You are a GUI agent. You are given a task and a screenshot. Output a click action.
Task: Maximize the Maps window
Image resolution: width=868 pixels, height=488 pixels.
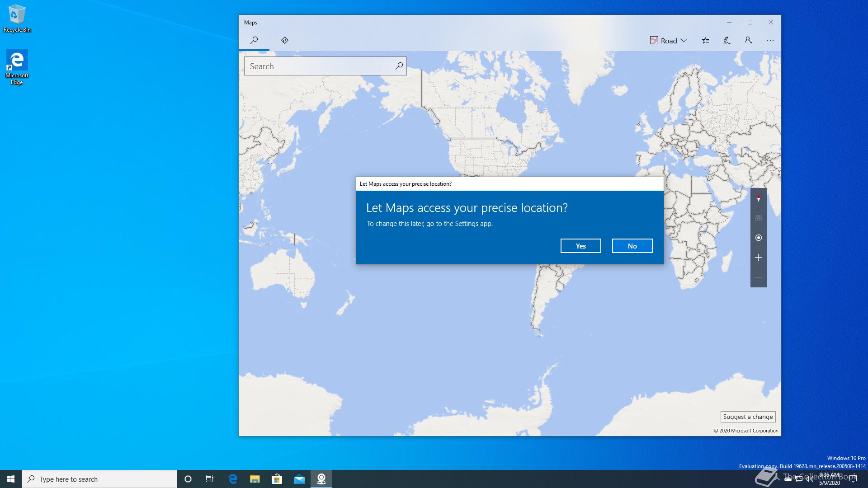[x=750, y=22]
